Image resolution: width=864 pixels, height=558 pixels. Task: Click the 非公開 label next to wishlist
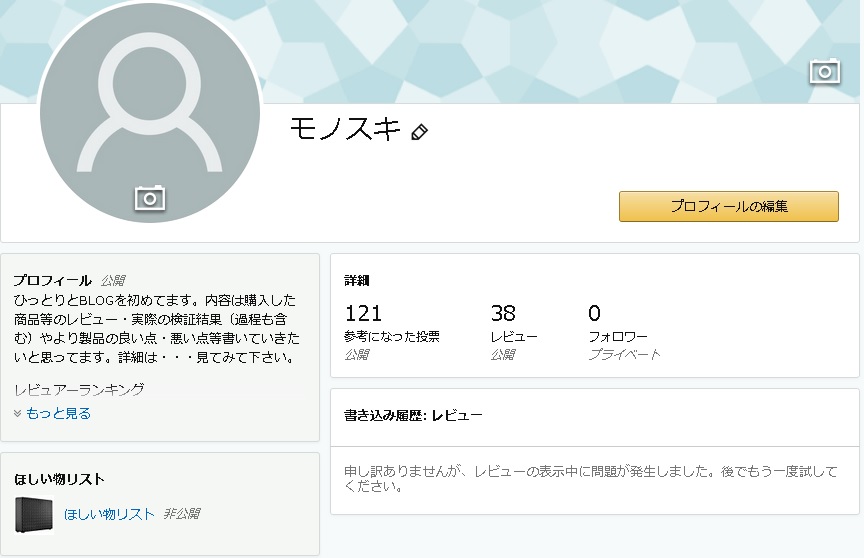[182, 514]
